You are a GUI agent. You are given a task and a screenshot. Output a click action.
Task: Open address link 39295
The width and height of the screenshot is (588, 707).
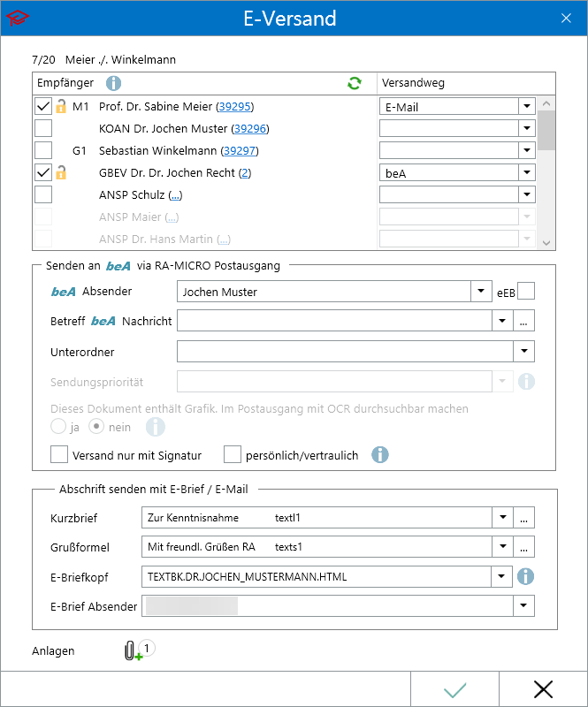234,107
